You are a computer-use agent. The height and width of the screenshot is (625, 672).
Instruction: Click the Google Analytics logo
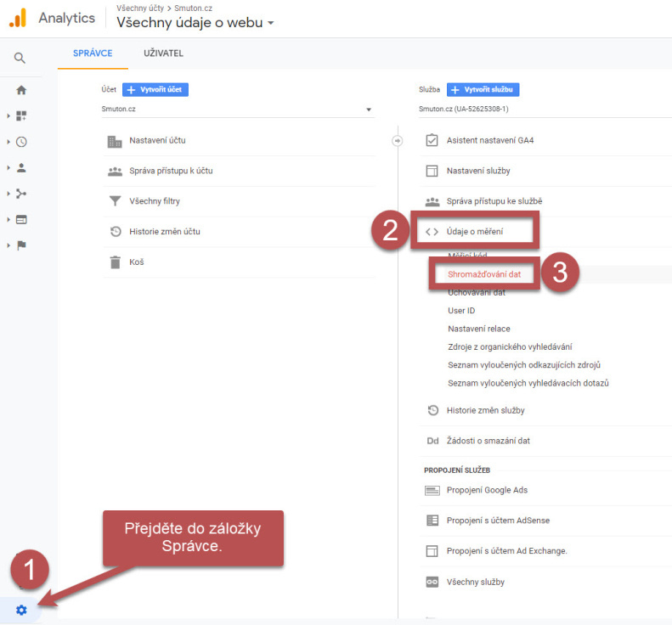[18, 18]
